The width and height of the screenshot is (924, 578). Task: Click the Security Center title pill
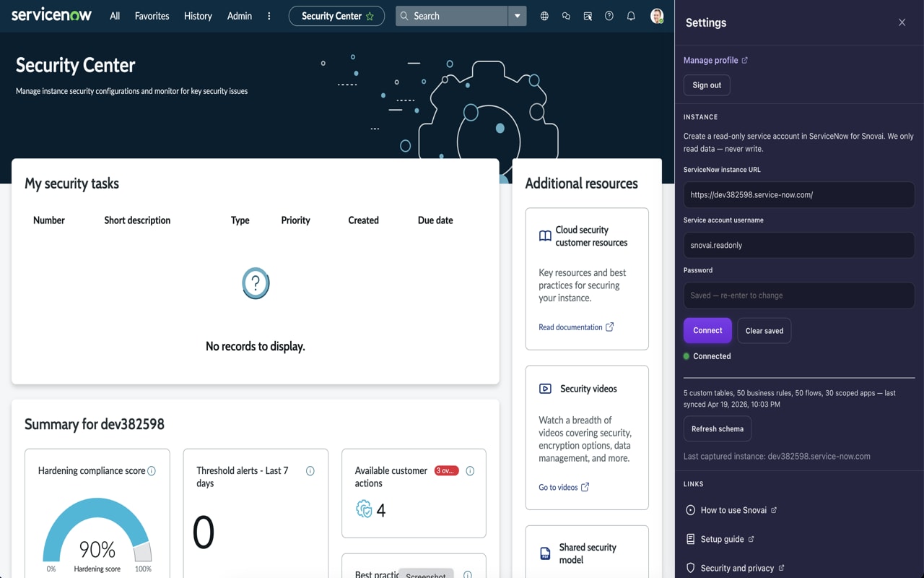click(337, 16)
